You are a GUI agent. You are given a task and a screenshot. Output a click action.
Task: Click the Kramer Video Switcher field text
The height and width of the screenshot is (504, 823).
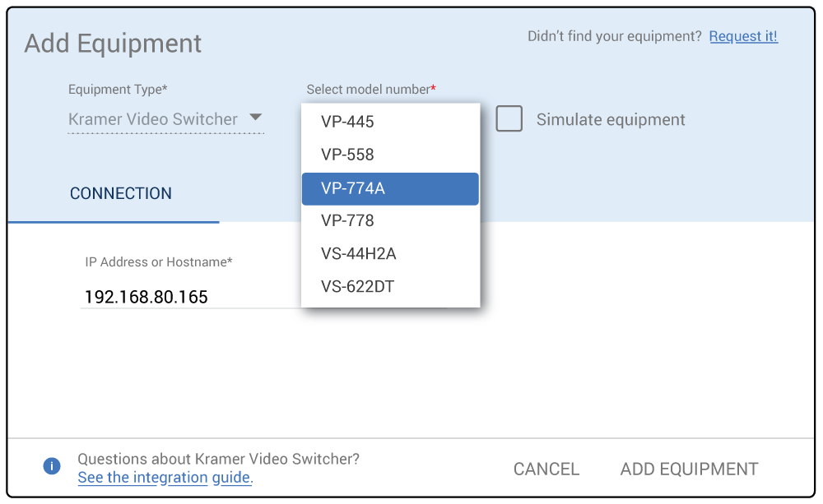153,119
